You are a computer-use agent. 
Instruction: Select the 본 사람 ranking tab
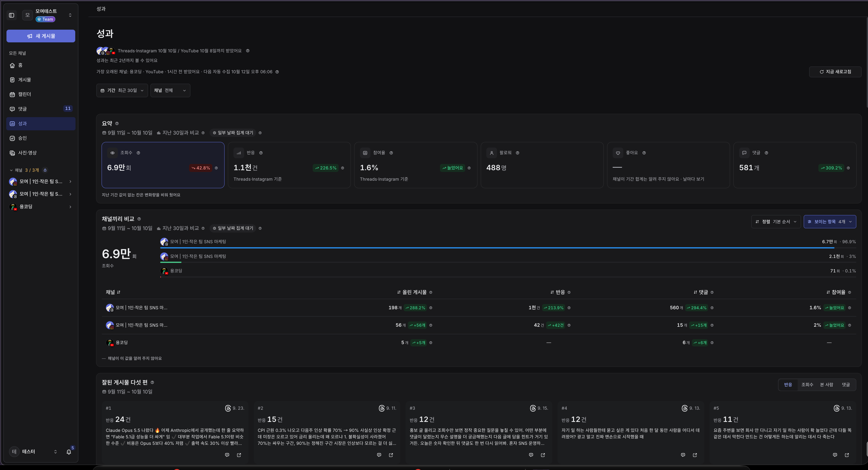(826, 385)
